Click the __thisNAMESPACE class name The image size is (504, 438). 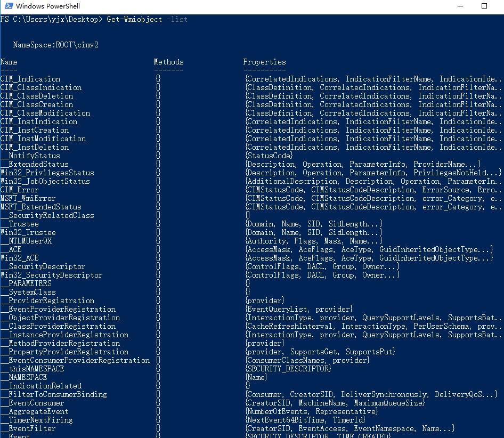[x=32, y=369]
